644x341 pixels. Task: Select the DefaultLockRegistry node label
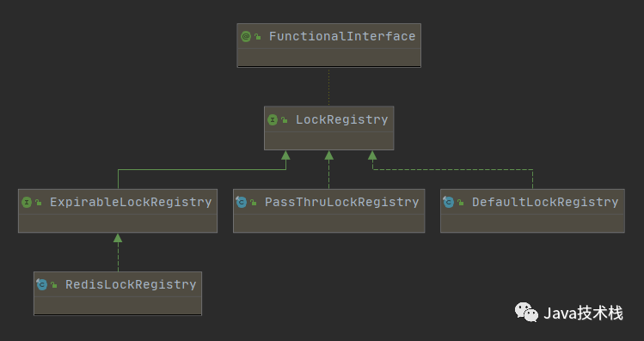click(545, 203)
